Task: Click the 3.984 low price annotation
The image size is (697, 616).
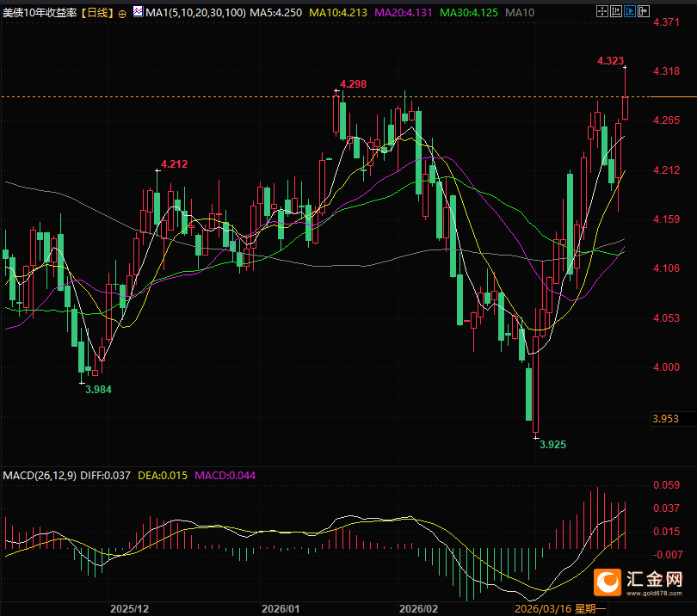Action: point(98,390)
